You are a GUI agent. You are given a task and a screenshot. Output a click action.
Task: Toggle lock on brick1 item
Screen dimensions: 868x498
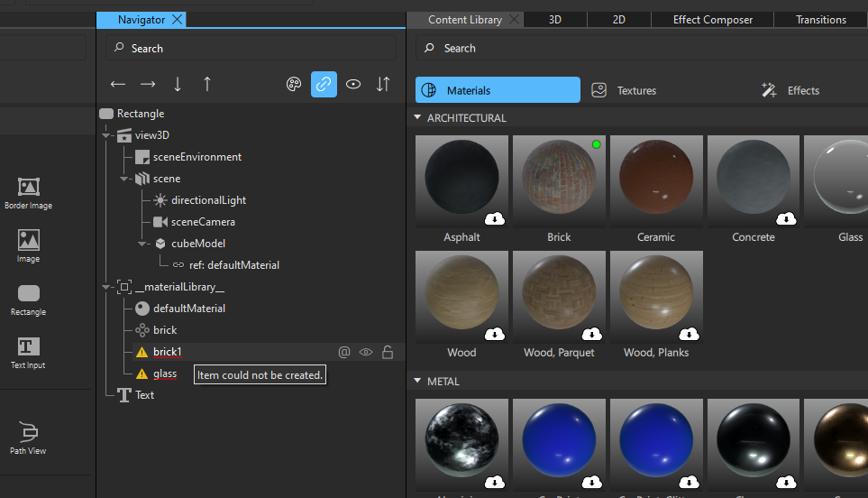pos(388,352)
